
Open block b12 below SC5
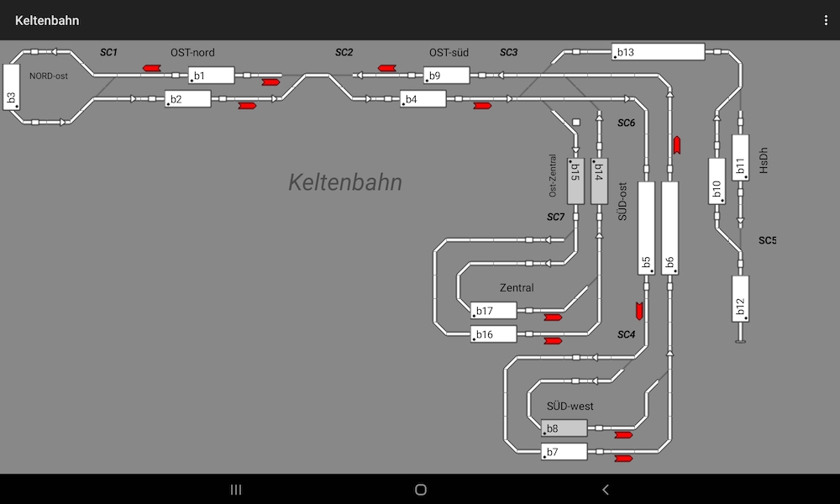pyautogui.click(x=740, y=298)
